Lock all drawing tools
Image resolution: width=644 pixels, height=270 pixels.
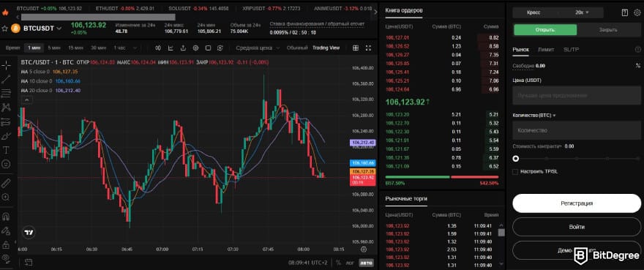tap(6, 244)
